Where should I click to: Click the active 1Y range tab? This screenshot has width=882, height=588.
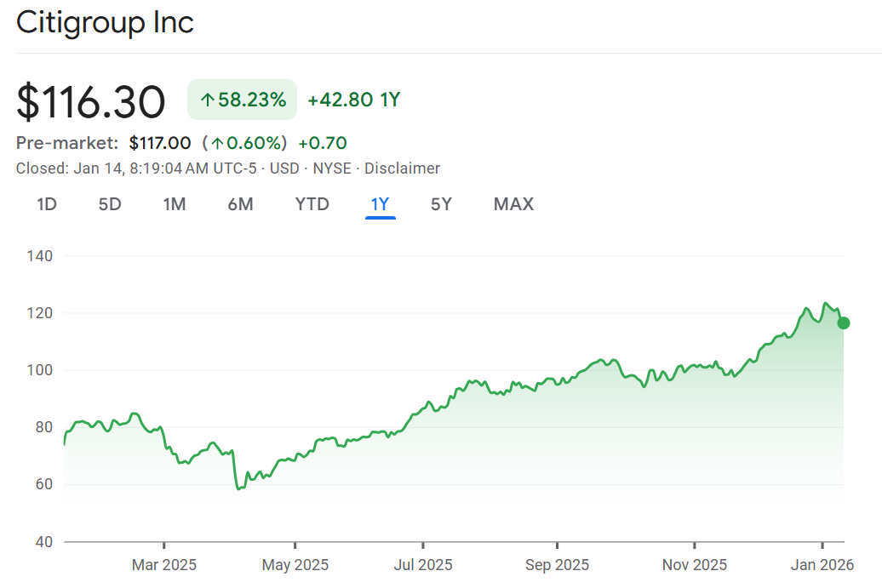tap(380, 204)
